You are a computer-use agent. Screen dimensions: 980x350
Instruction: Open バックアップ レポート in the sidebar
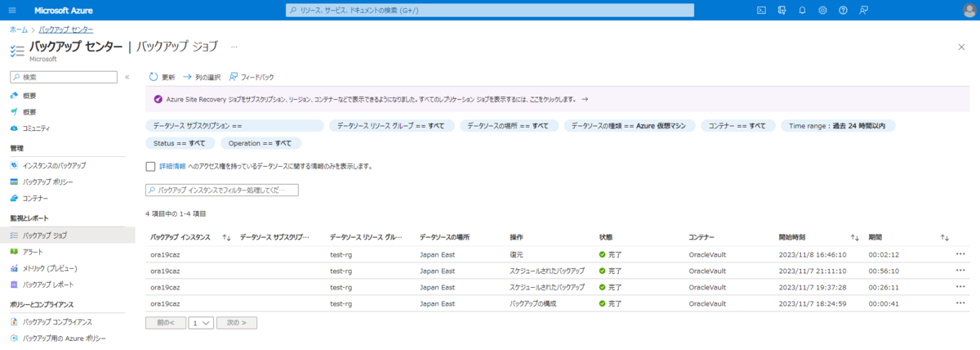point(48,285)
